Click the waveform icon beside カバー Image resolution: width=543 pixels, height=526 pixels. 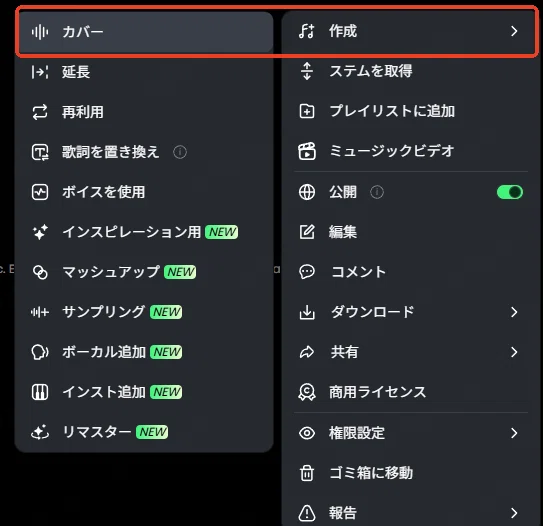40,32
